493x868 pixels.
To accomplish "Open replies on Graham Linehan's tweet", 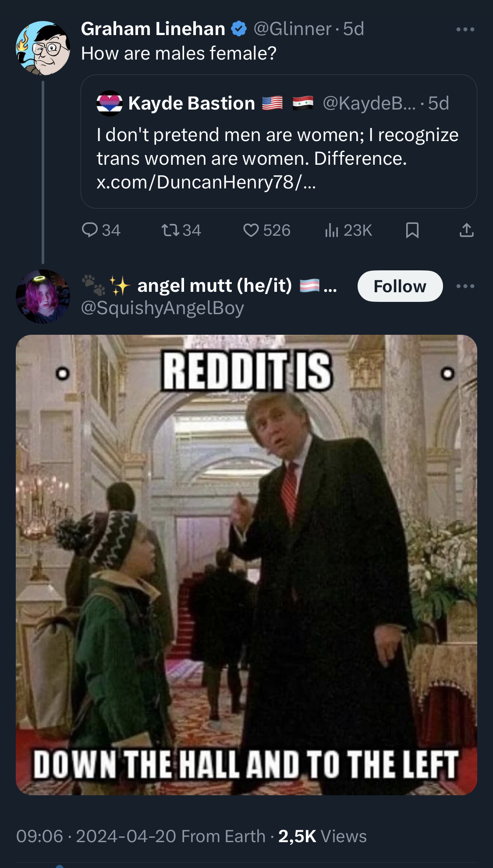I will click(x=101, y=230).
